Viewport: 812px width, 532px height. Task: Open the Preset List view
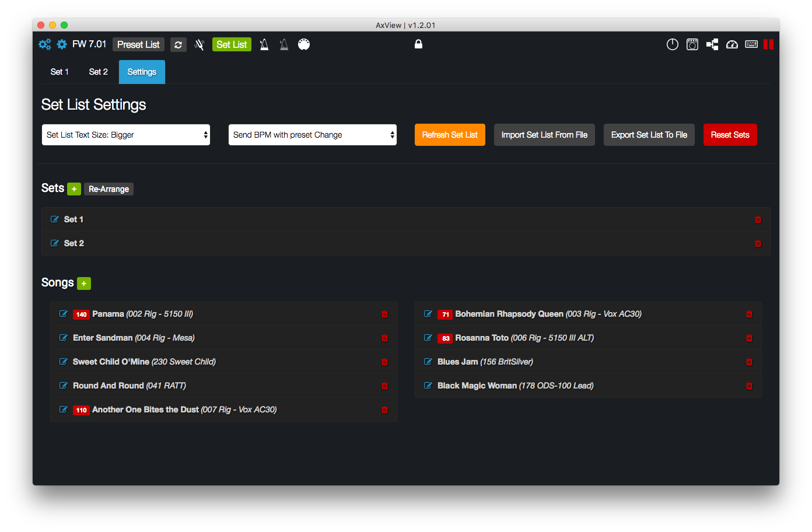138,45
